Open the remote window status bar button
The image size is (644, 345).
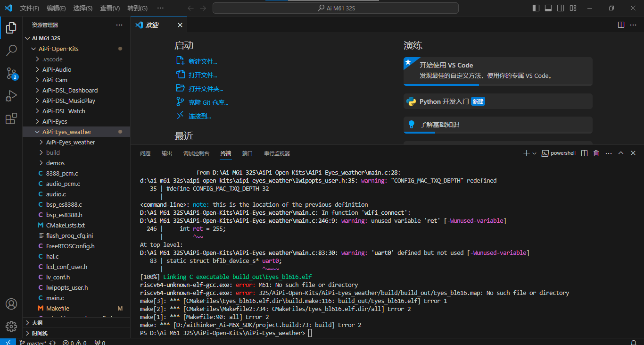[8, 343]
